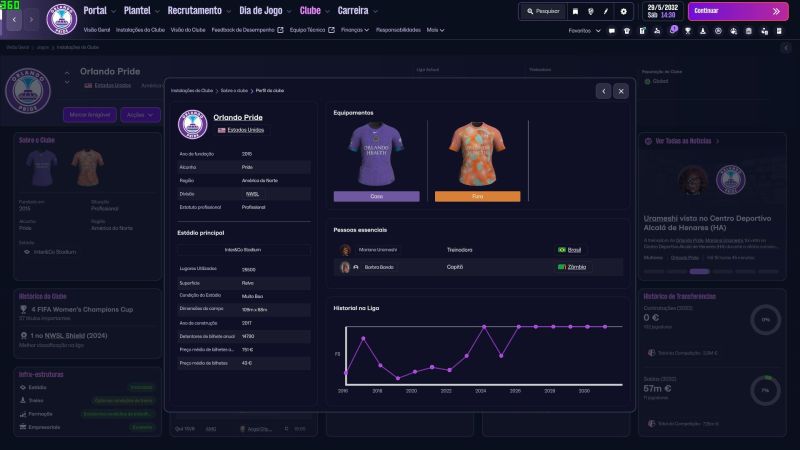
Task: Open Ver Todas as Notícias link
Action: click(683, 141)
